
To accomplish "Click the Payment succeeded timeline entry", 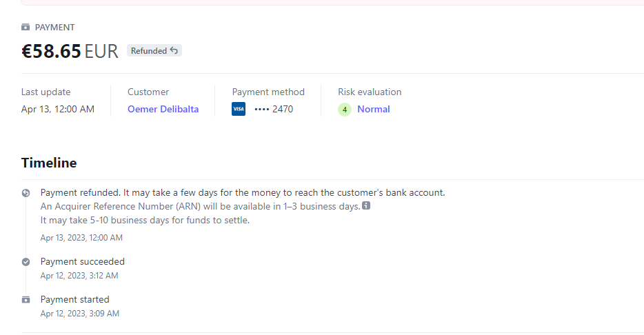I will point(83,261).
